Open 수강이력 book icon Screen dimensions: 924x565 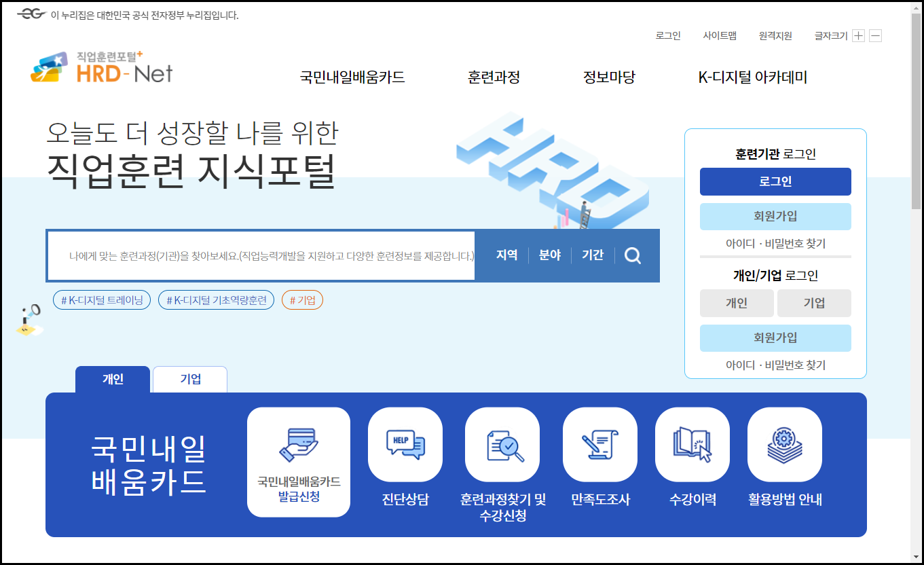tap(692, 445)
